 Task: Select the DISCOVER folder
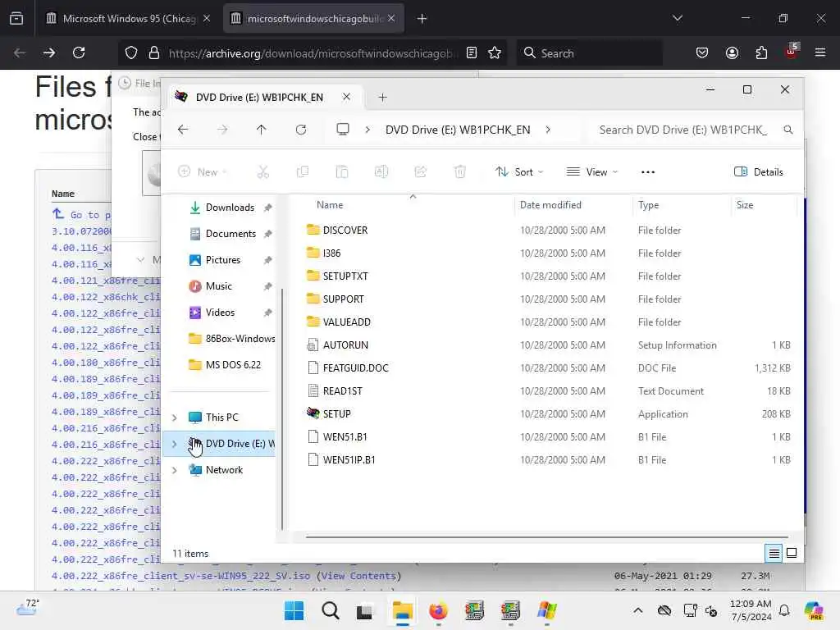click(345, 231)
